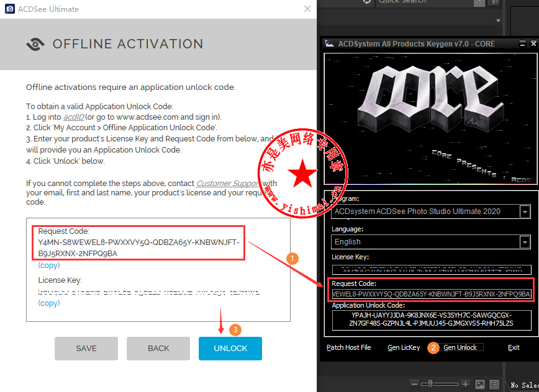
Task: Click the 'Application Unlock Code:' label in Keygen
Action: click(368, 305)
